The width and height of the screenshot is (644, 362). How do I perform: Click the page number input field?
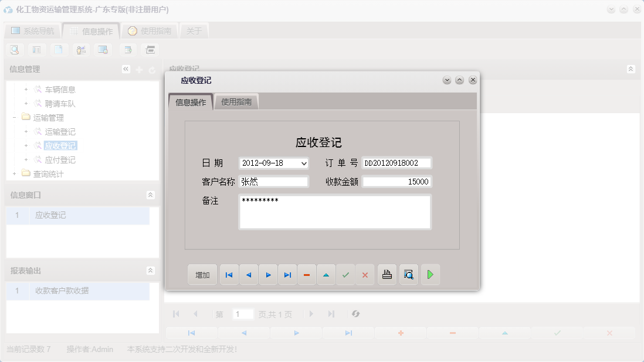click(x=243, y=314)
